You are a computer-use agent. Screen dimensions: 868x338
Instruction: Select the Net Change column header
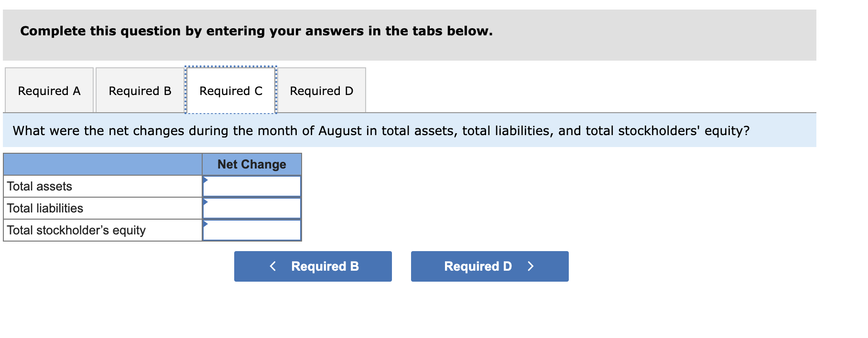[252, 164]
